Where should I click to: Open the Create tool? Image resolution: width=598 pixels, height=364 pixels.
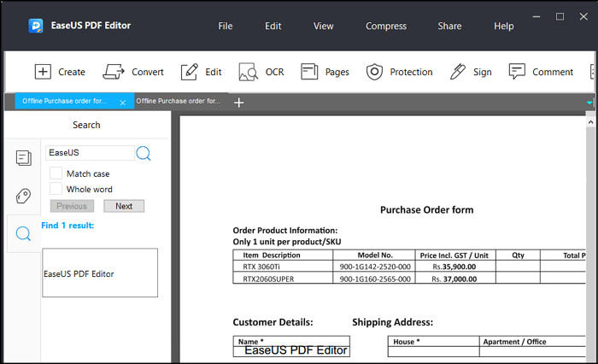click(x=60, y=72)
